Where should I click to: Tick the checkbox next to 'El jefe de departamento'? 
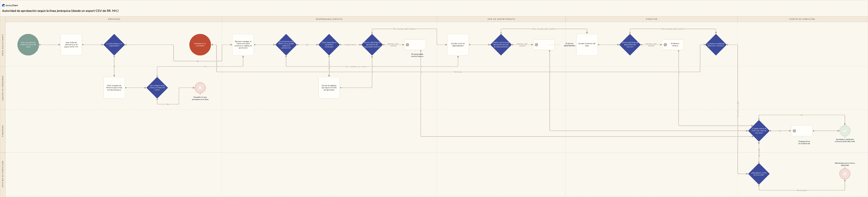pos(536,45)
